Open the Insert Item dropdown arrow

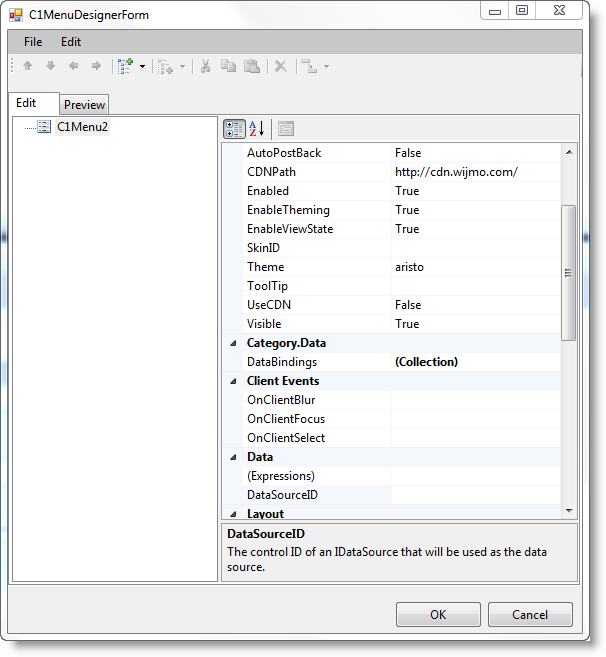coord(183,66)
